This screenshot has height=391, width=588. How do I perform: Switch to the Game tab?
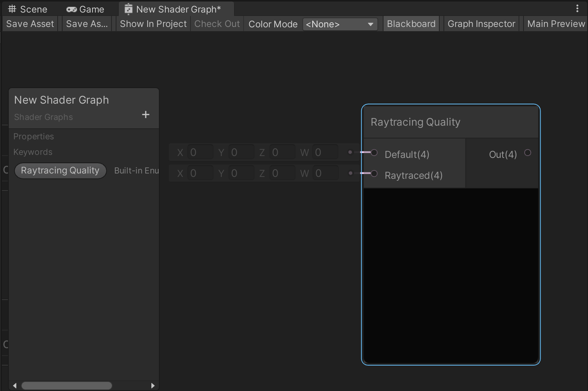(85, 9)
